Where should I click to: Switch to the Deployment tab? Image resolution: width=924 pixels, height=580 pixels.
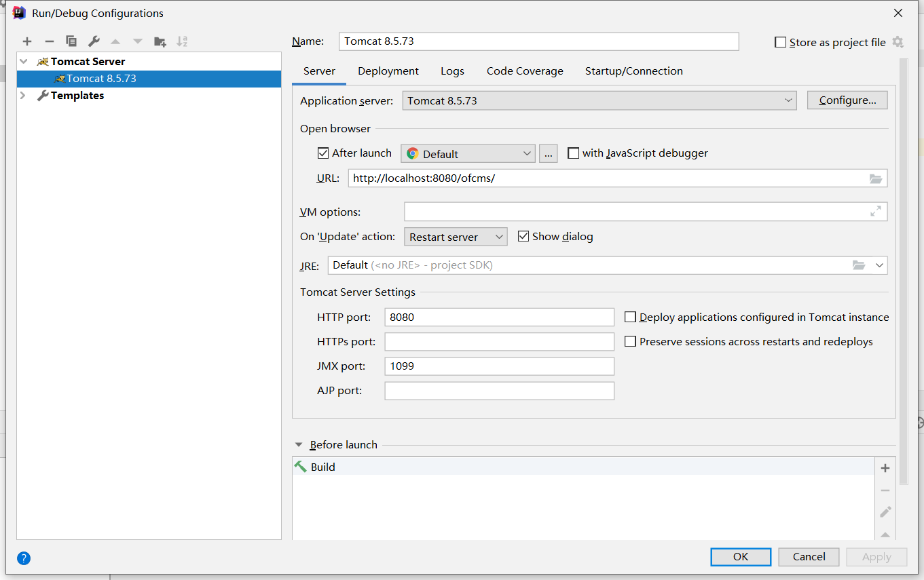click(x=388, y=71)
